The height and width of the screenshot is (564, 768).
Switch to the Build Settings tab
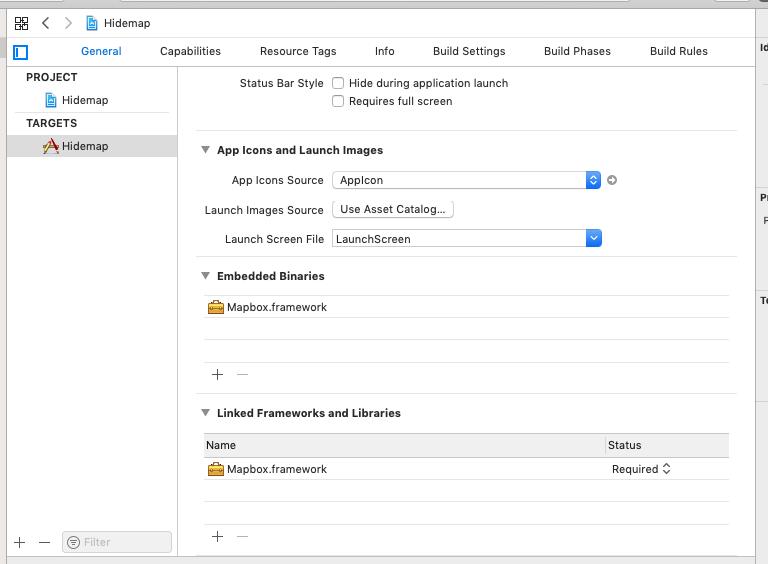click(469, 51)
